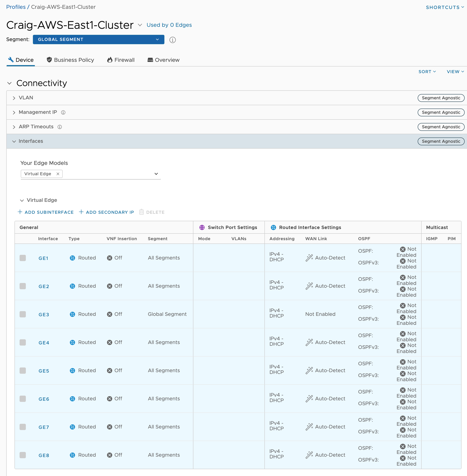Open the GE8 interface link
This screenshot has height=476, width=467.
tap(44, 456)
